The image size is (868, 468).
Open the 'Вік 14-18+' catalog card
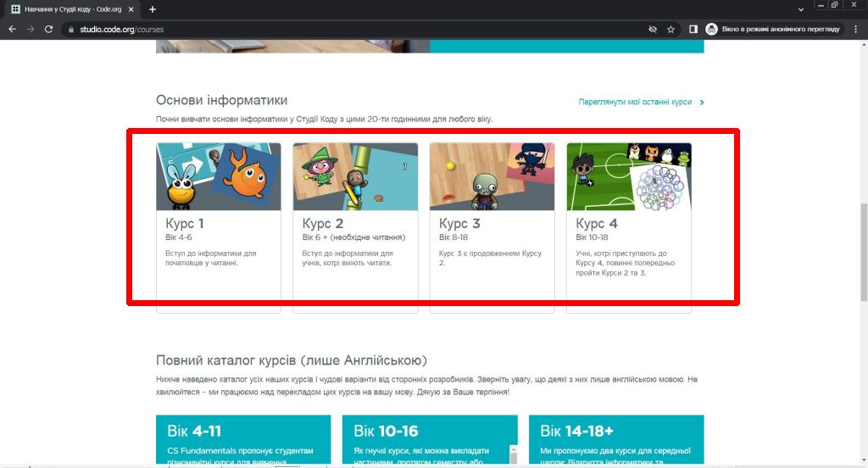[616, 439]
